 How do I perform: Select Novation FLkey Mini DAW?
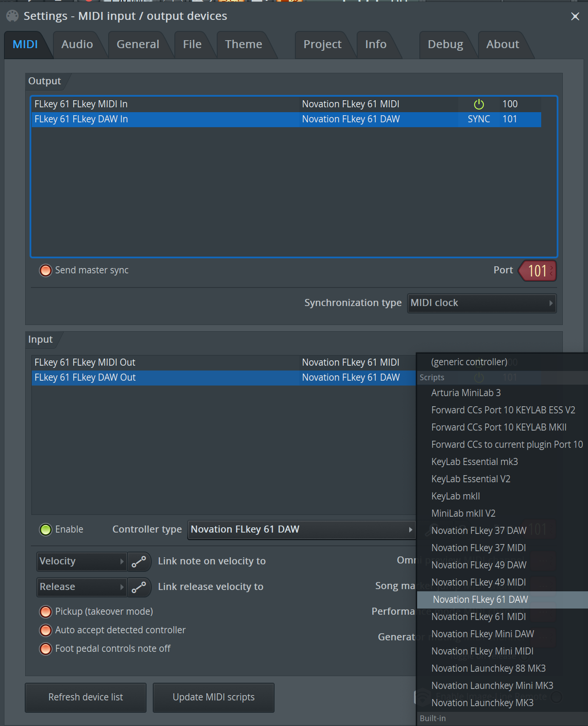[502, 634]
